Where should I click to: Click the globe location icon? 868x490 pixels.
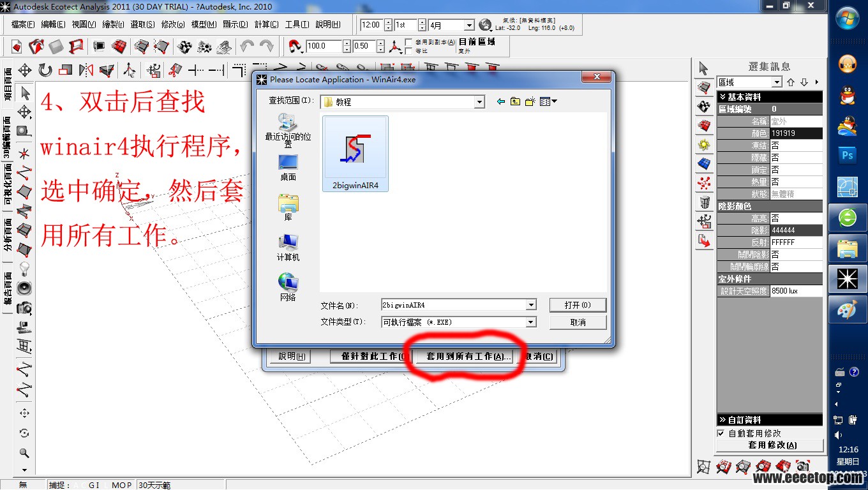pyautogui.click(x=485, y=25)
